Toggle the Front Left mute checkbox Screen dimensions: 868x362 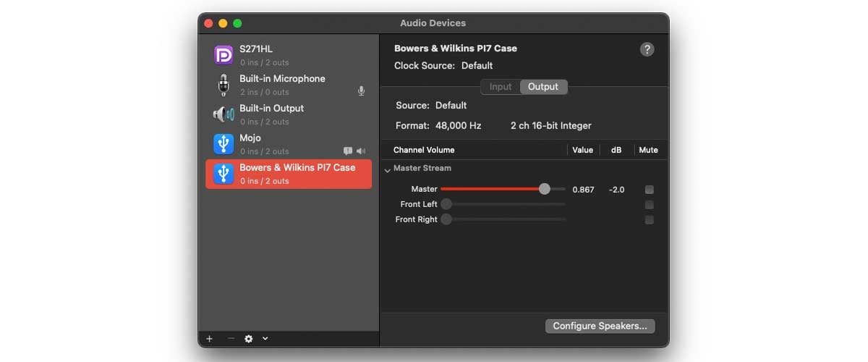click(650, 205)
